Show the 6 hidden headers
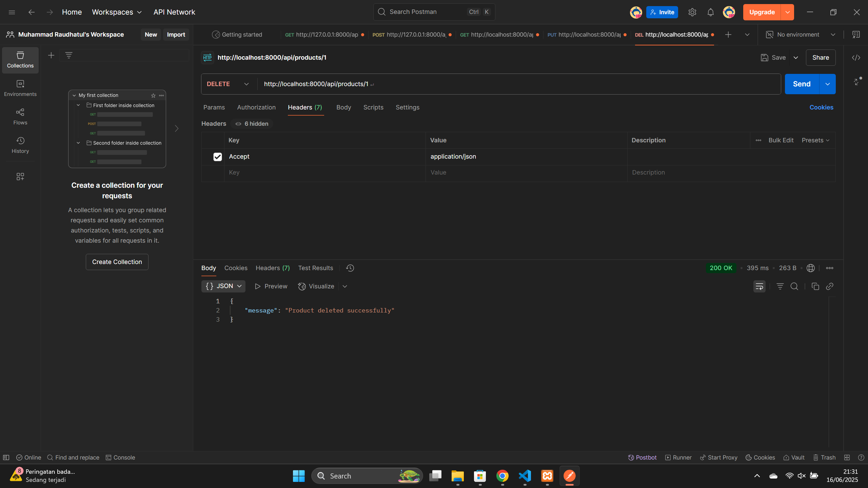 [x=252, y=124]
